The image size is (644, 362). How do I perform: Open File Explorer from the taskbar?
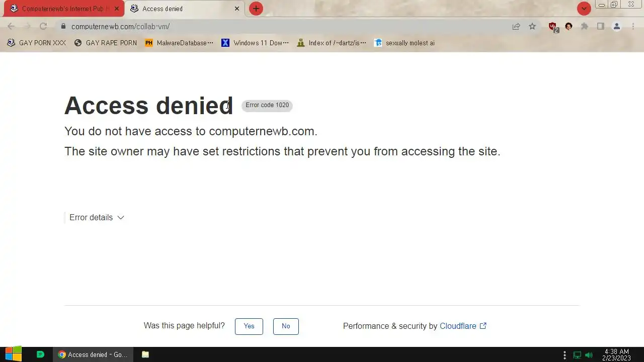tap(145, 354)
